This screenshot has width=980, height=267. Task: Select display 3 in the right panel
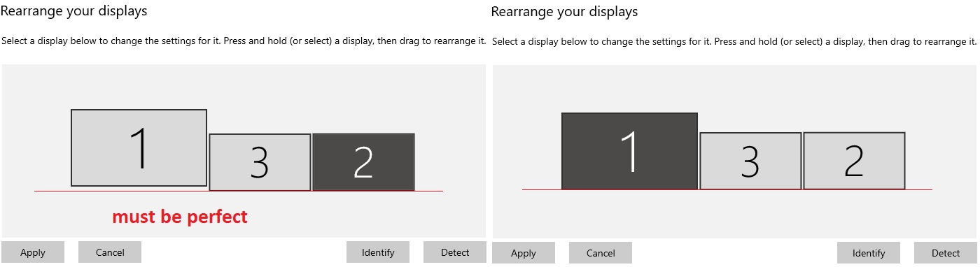pyautogui.click(x=750, y=161)
